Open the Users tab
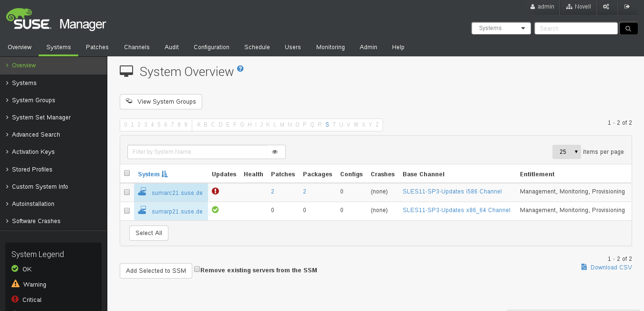 coord(293,47)
